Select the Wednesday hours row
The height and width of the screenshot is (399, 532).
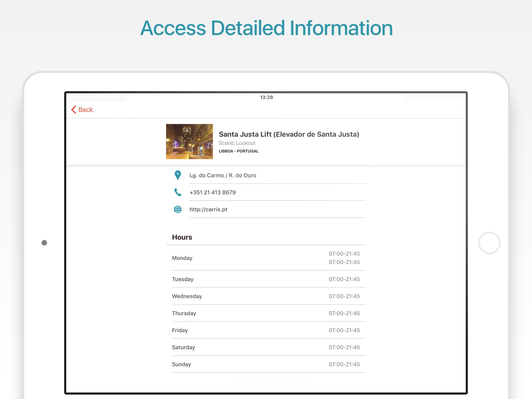pyautogui.click(x=266, y=296)
